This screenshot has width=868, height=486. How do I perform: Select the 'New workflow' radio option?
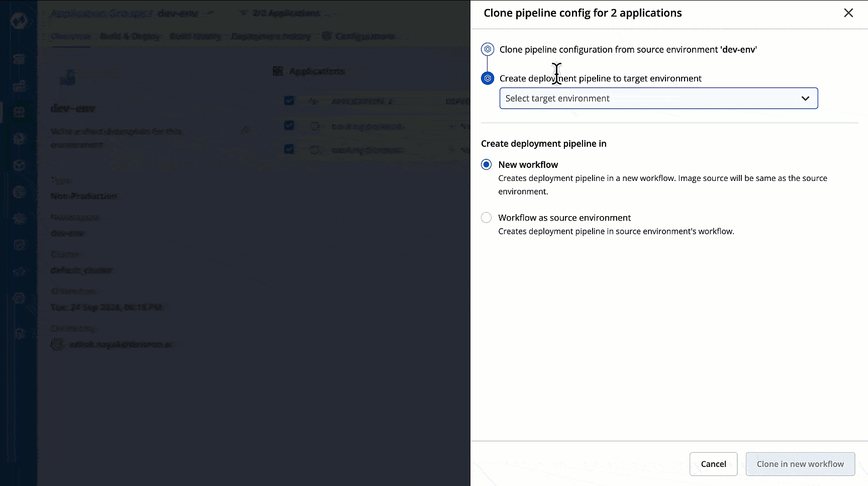pos(486,165)
